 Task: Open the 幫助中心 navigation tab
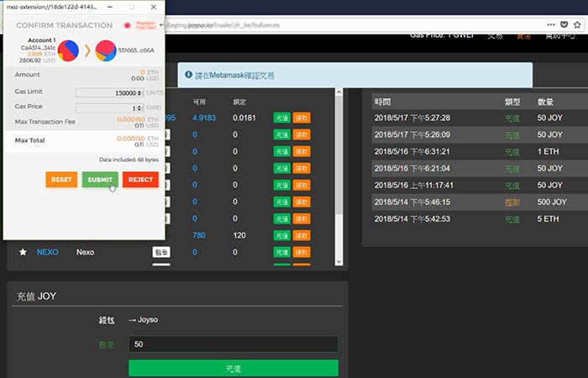(560, 35)
